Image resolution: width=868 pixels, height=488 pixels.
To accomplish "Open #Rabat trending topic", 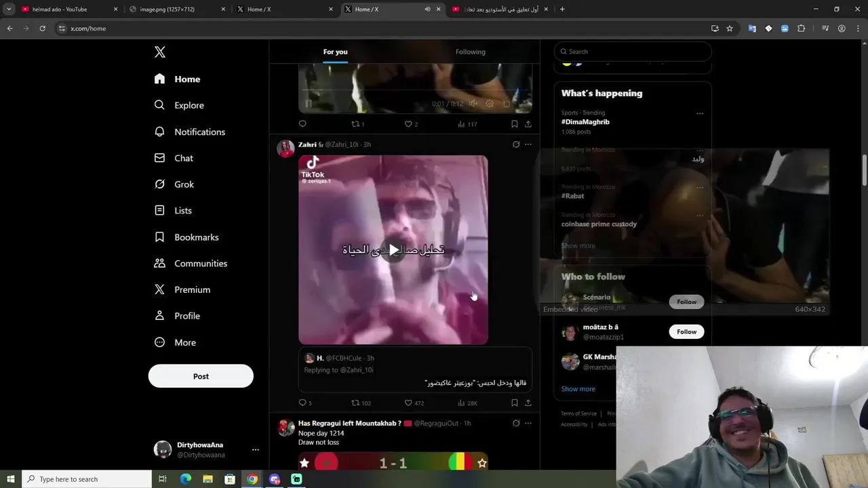I will [572, 196].
